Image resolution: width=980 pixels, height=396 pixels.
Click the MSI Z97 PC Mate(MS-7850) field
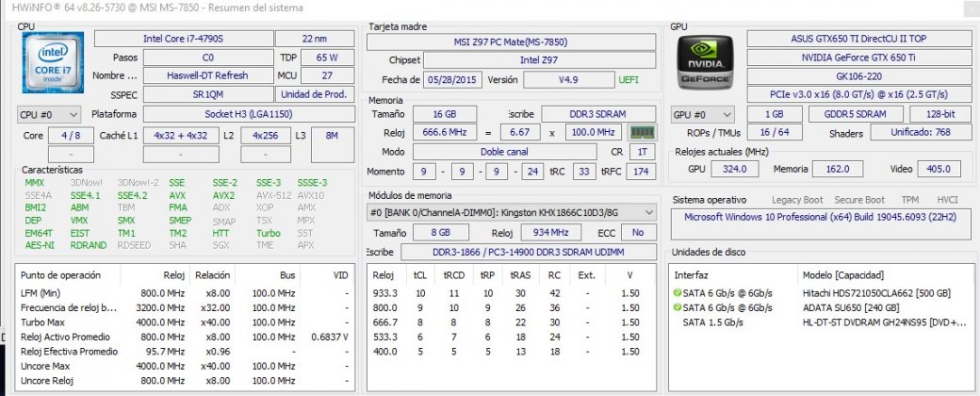click(511, 42)
